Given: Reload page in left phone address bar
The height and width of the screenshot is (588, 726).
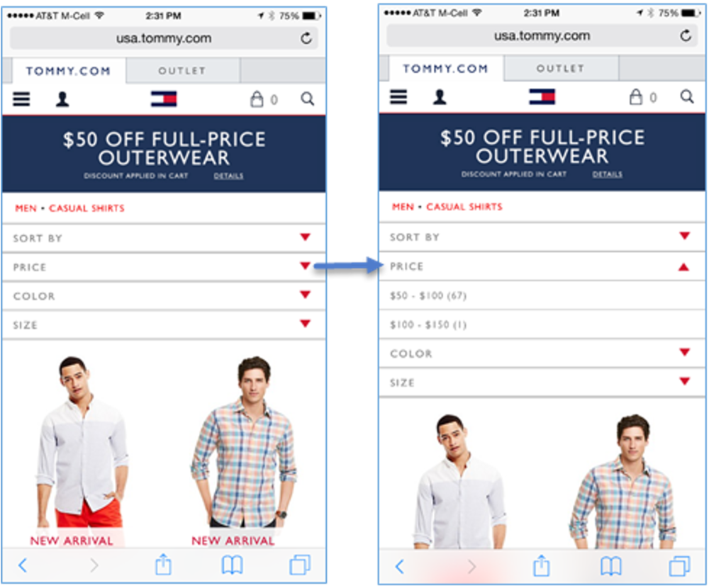Looking at the screenshot, I should pyautogui.click(x=306, y=38).
